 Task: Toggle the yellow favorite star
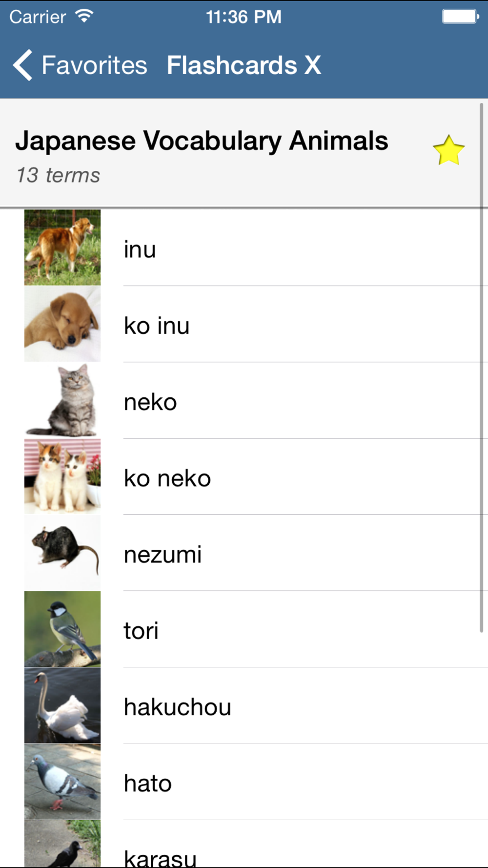tap(448, 151)
